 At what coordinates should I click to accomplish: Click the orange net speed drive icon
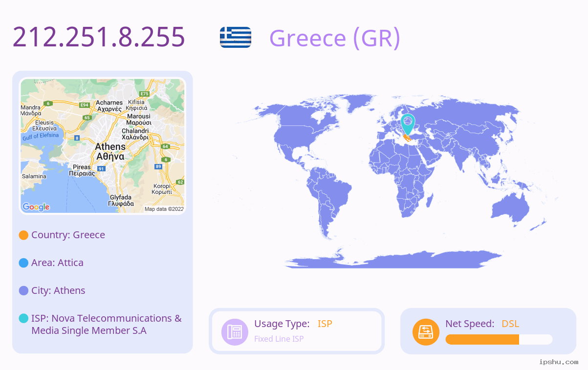tap(426, 331)
